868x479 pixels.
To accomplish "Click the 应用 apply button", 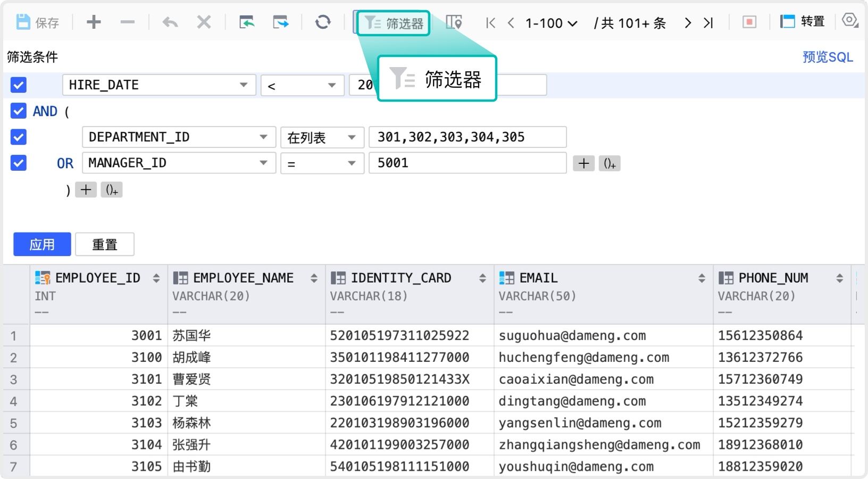I will point(42,244).
